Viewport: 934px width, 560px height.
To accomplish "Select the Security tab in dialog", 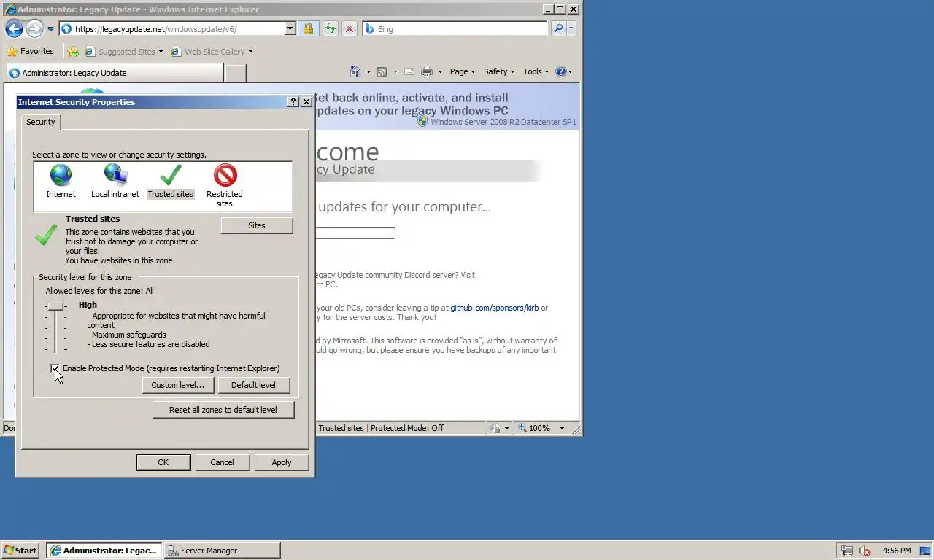I will 41,122.
